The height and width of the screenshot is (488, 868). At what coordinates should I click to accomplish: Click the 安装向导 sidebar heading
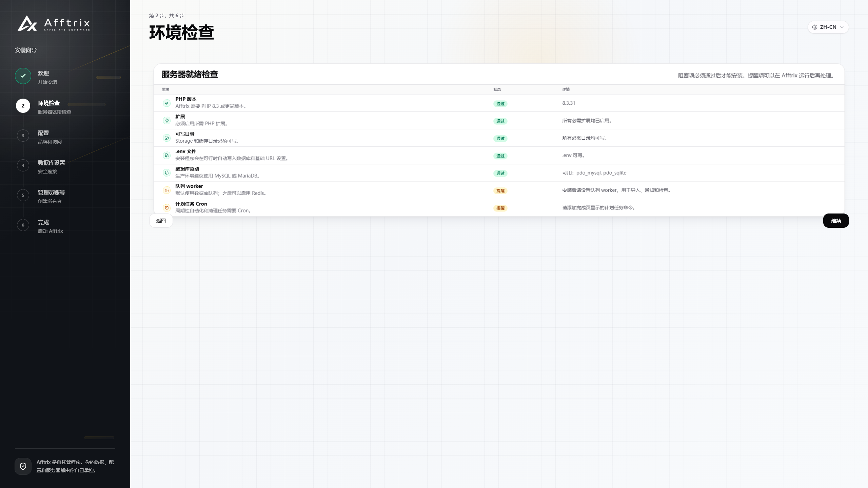[26, 50]
